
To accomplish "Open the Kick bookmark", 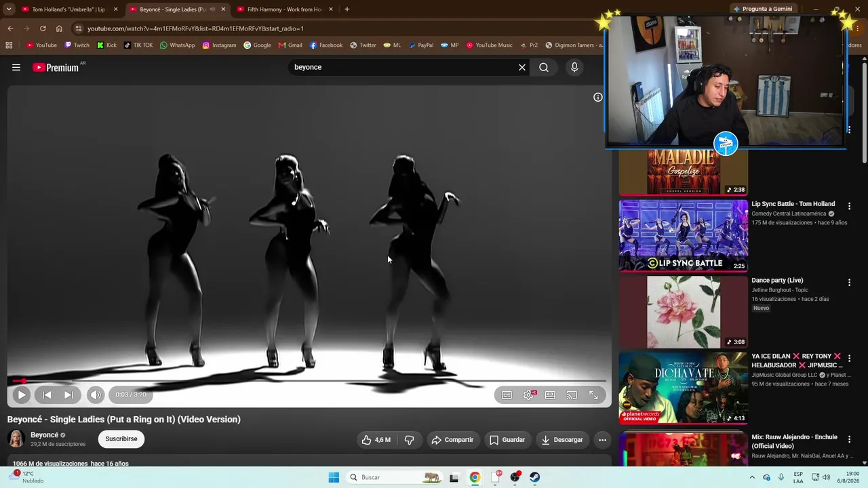I will (106, 45).
